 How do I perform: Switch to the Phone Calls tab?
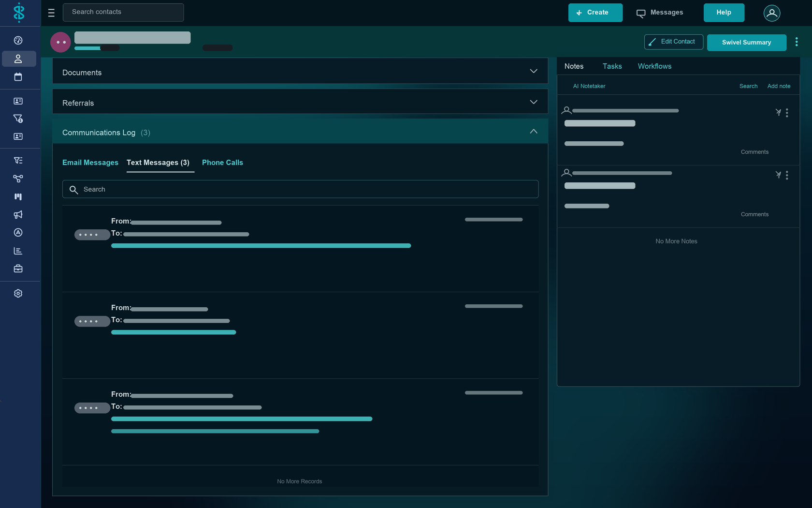coord(222,163)
